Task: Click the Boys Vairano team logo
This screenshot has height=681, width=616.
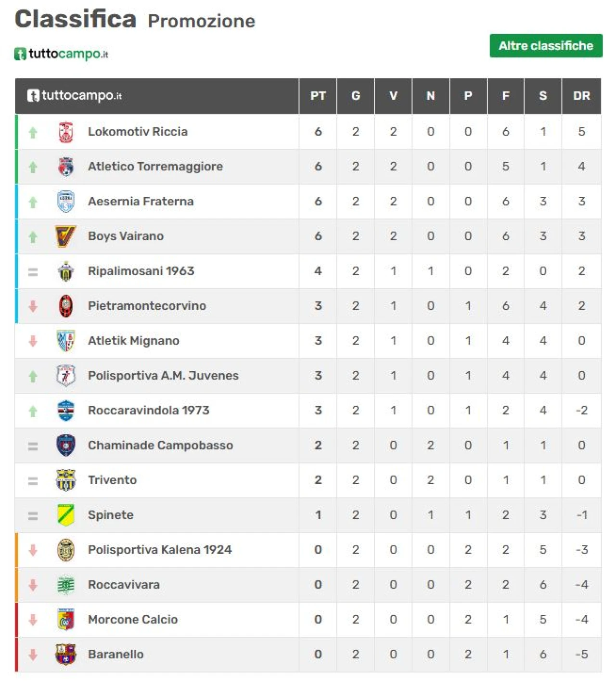Action: click(x=66, y=236)
